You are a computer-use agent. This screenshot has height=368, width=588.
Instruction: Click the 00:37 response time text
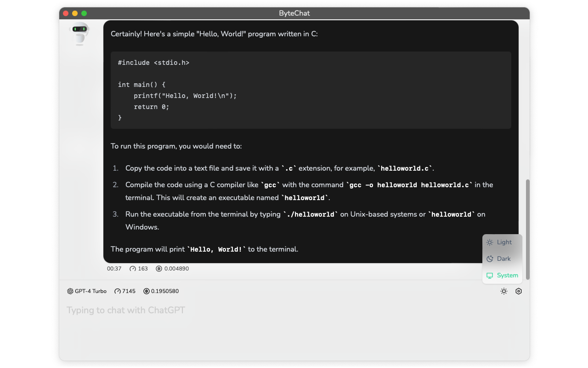point(114,269)
